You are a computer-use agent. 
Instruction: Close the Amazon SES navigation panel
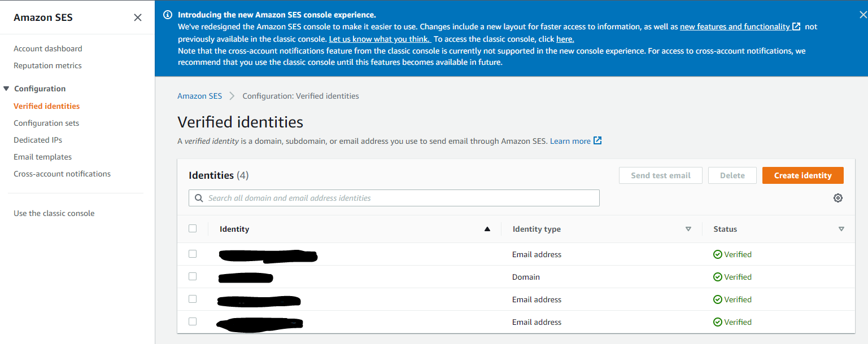point(138,17)
